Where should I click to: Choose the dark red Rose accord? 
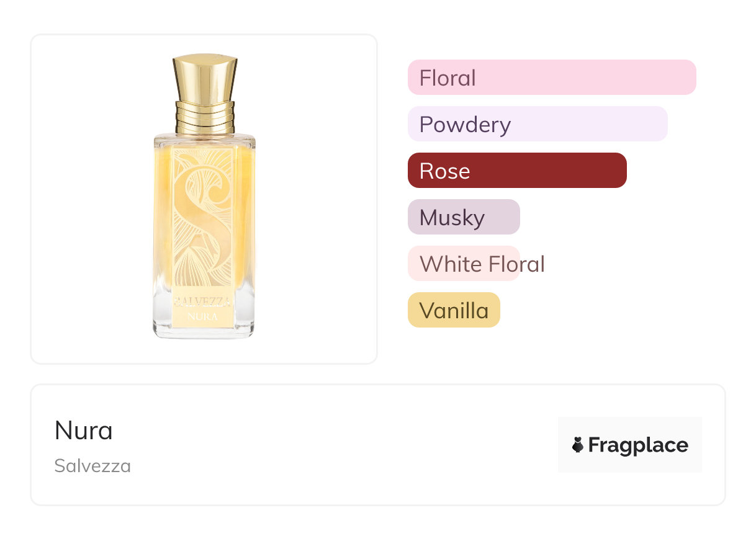coord(516,171)
